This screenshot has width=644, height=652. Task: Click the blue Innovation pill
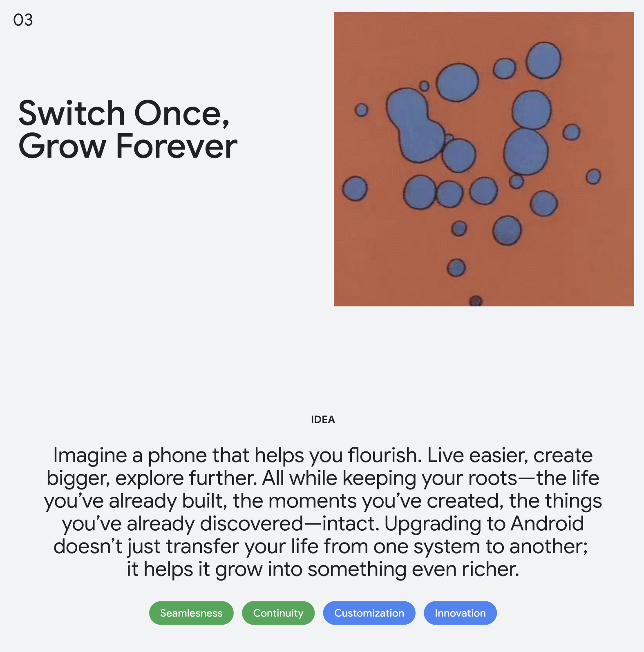coord(460,613)
